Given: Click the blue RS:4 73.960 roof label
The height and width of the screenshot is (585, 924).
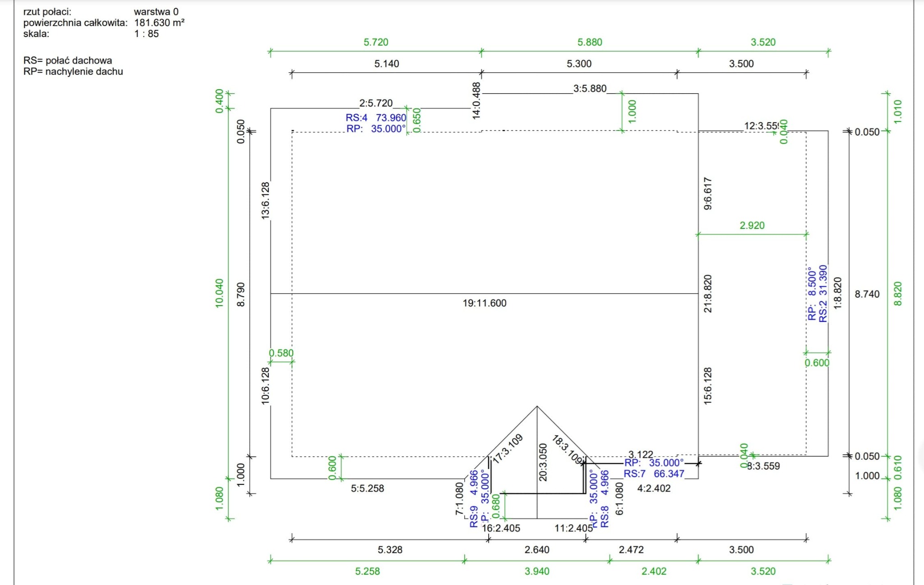Looking at the screenshot, I should 376,118.
